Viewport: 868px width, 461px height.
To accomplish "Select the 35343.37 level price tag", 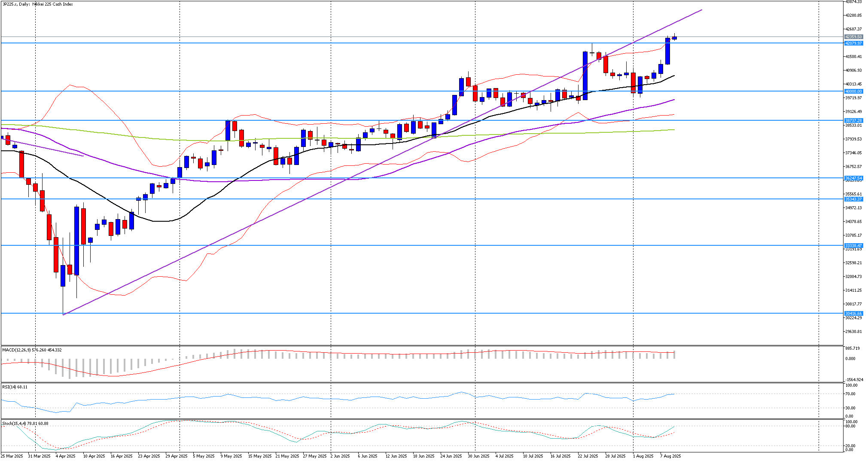I will click(x=853, y=199).
